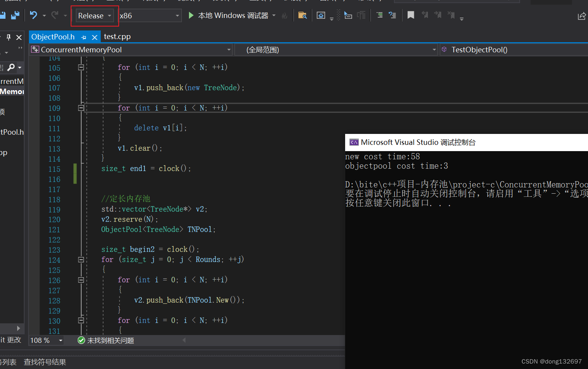Switch to the ObjectPool.h tab
588x369 pixels.
coord(53,37)
